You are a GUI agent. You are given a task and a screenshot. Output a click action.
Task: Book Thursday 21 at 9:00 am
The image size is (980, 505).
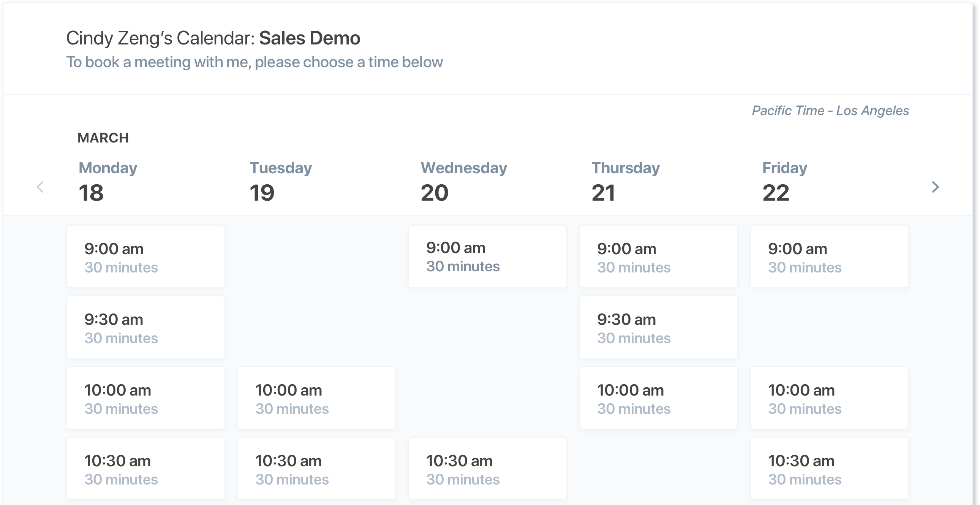[x=658, y=256]
